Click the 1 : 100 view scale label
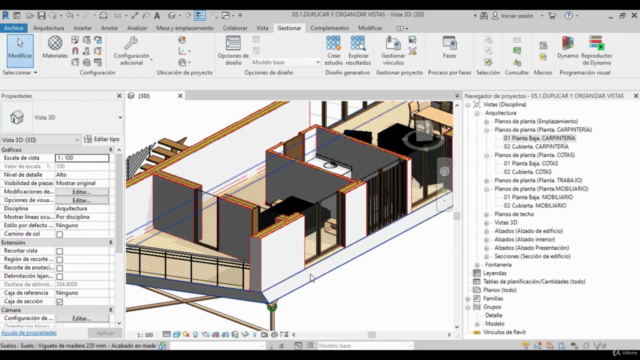This screenshot has width=640, height=360. pos(145,335)
